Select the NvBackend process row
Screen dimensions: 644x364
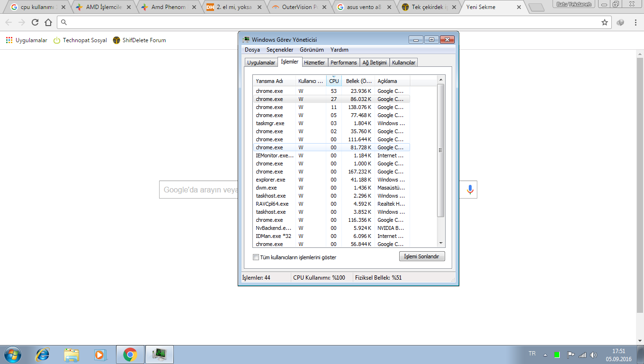click(x=331, y=228)
